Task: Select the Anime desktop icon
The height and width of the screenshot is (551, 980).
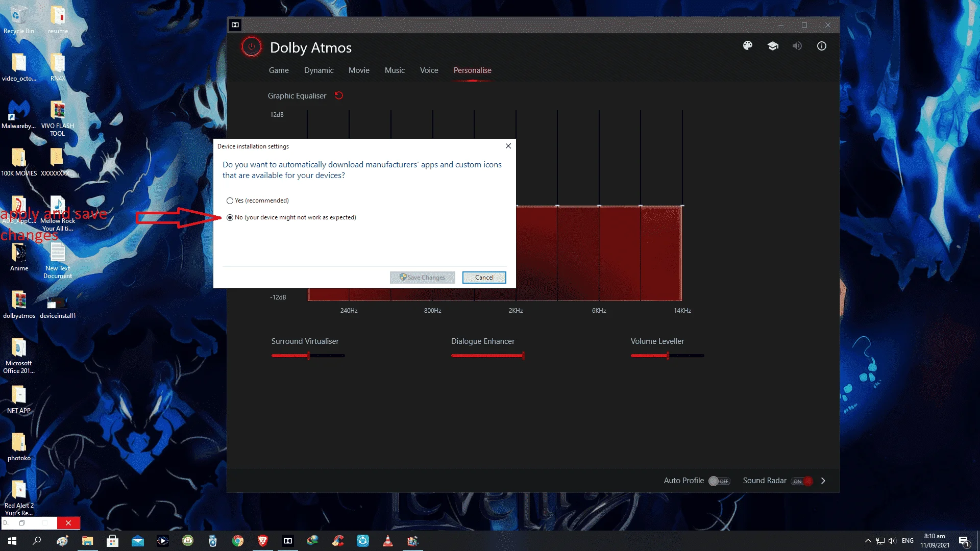Action: point(19,257)
